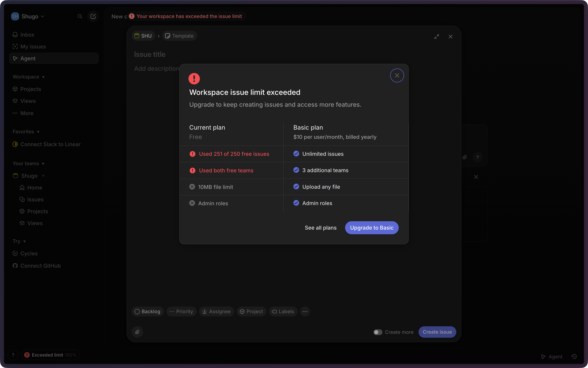This screenshot has width=588, height=368.
Task: Open the Assignee selector
Action: click(x=216, y=312)
